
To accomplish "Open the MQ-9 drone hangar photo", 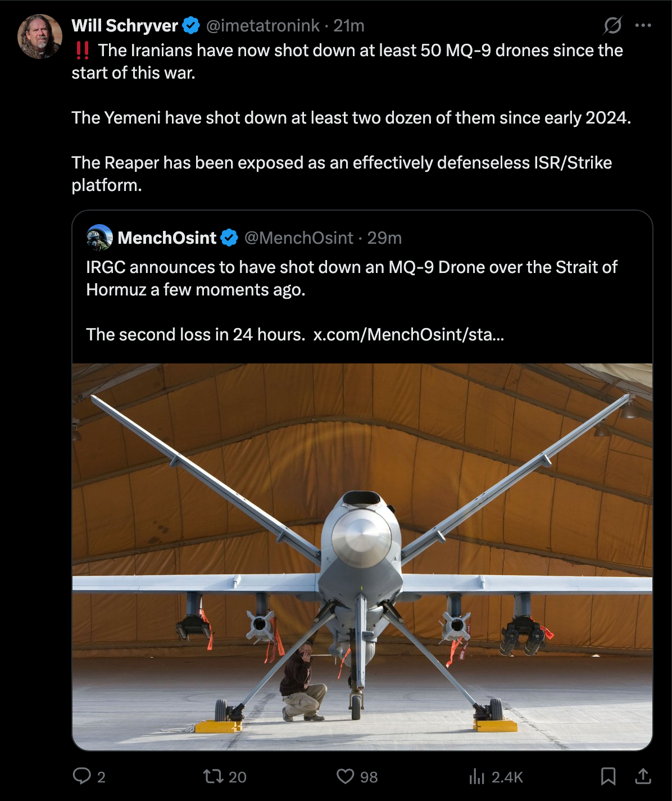I will tap(362, 557).
